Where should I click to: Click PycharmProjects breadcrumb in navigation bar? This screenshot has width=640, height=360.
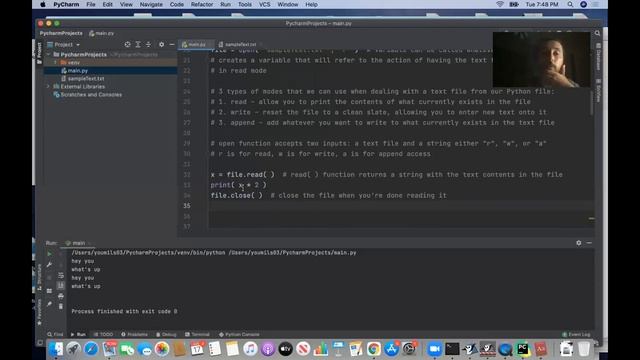coord(61,33)
